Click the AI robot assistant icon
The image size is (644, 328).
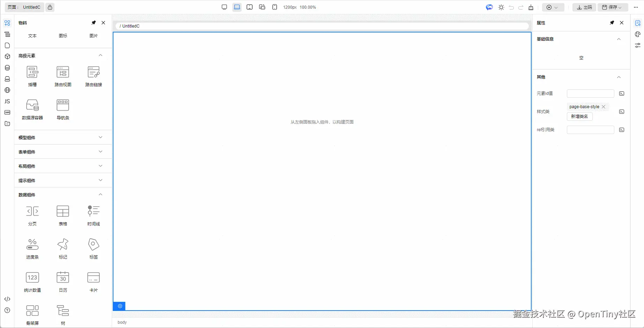tap(489, 7)
